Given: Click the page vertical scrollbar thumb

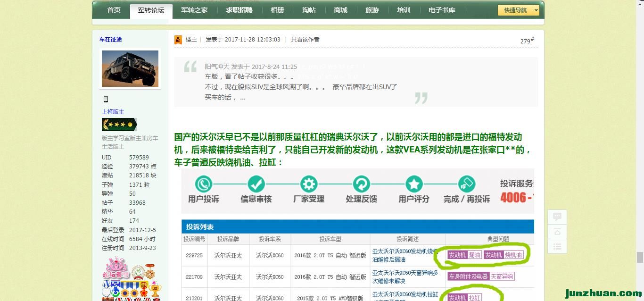Looking at the screenshot, I should coord(640,257).
